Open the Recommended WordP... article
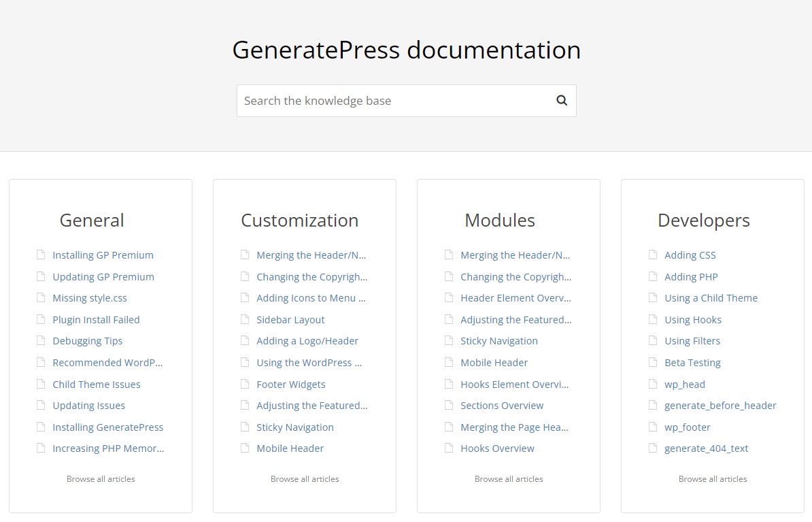This screenshot has height=522, width=812. pos(107,363)
